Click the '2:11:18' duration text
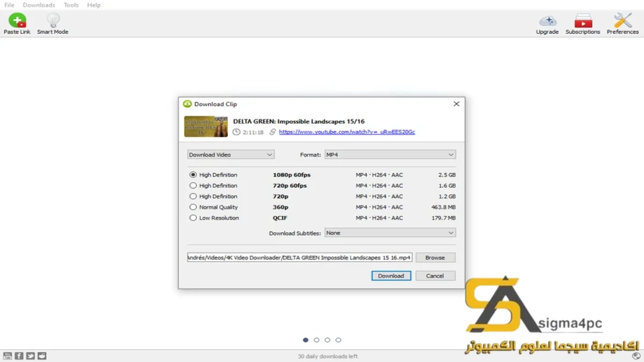Screen dimensions: 644x362 pos(253,132)
